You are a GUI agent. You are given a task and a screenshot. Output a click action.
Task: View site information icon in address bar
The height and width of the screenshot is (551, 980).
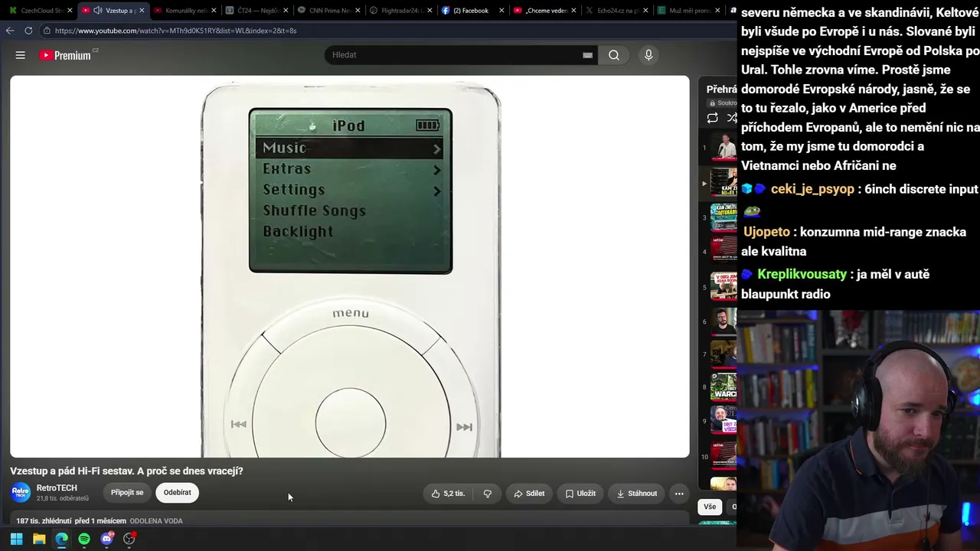pos(47,31)
